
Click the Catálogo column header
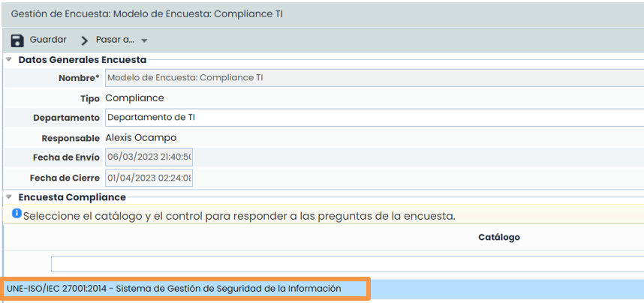coord(498,237)
